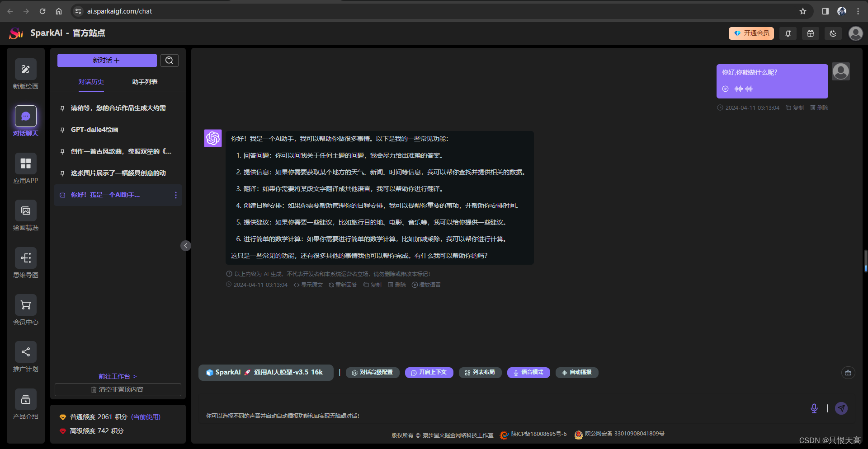
Task: Select the 对话聊天 chat icon
Action: coord(26,117)
